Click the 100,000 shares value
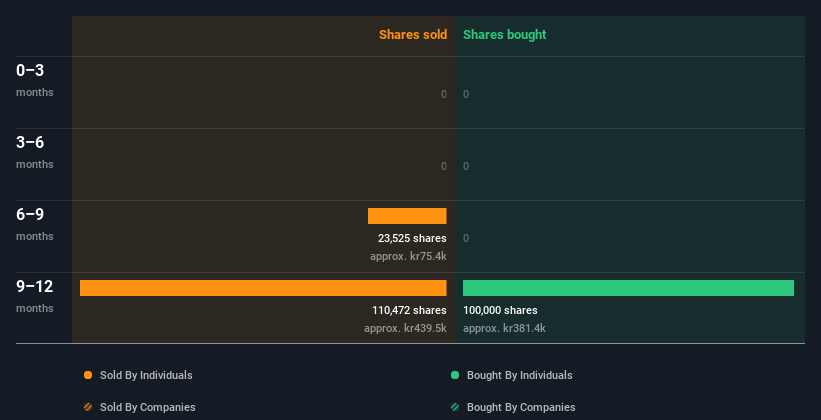 500,310
